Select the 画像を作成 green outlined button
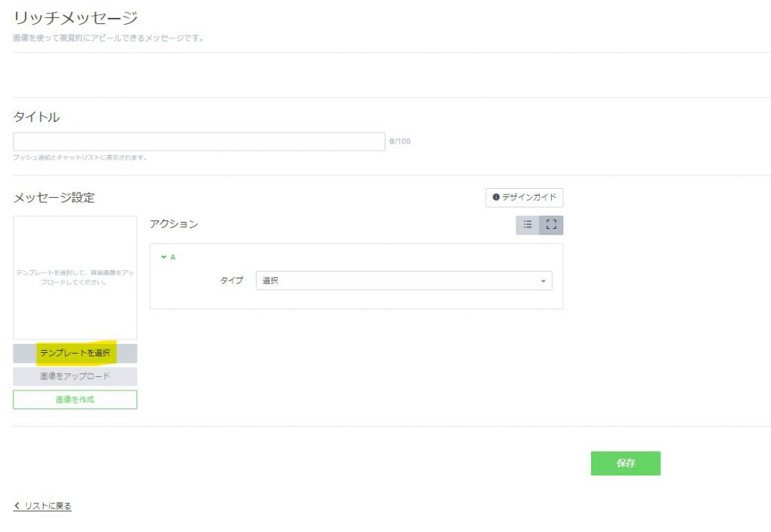Viewport: 771px width, 532px height. (75, 400)
